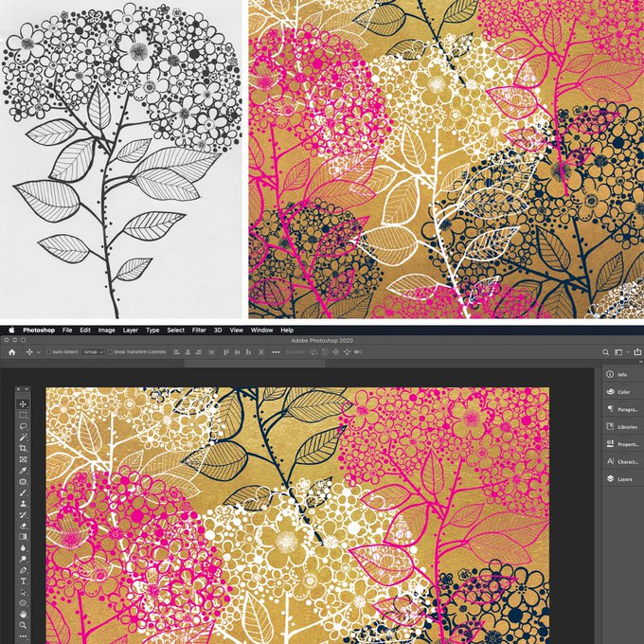Open the Type menu
The width and height of the screenshot is (644, 644).
coord(152,331)
